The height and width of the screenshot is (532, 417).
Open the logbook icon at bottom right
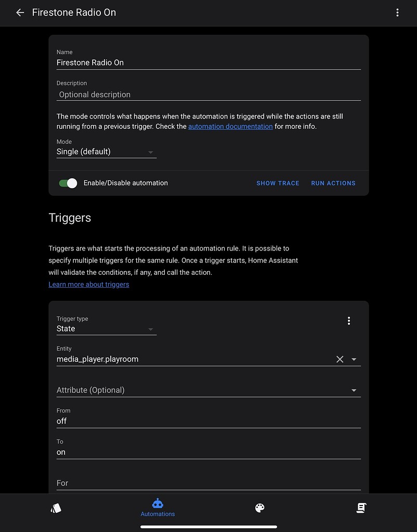(361, 508)
